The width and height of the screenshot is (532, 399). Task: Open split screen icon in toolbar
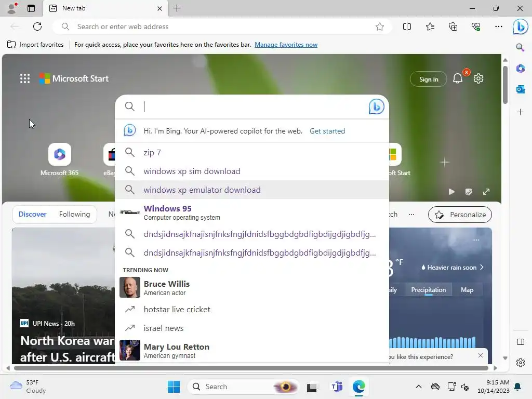407,26
